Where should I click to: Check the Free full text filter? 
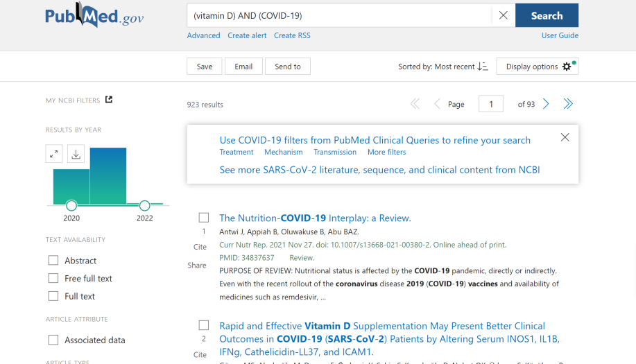[x=53, y=278]
